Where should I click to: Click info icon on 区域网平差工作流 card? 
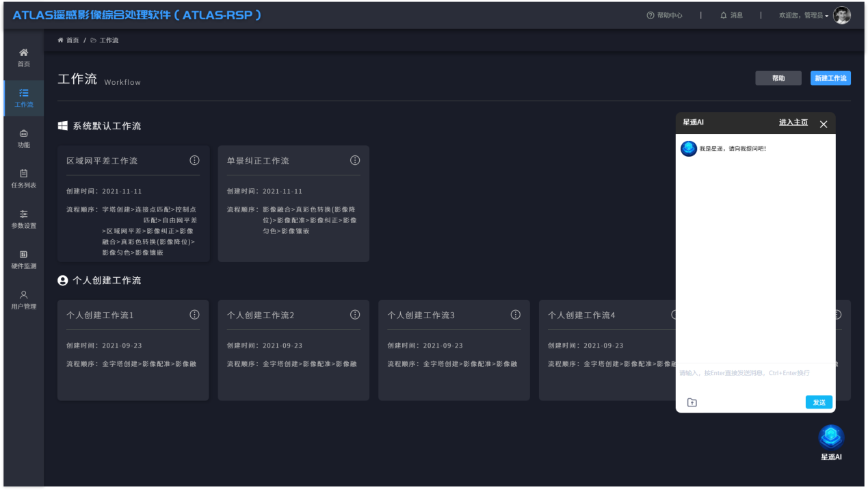(194, 160)
